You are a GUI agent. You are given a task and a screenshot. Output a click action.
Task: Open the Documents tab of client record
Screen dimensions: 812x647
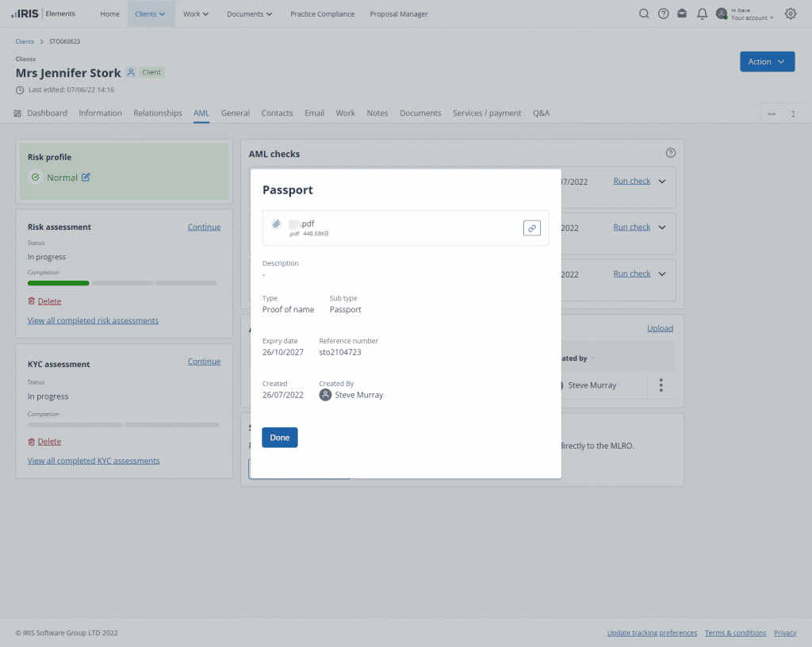pos(420,113)
